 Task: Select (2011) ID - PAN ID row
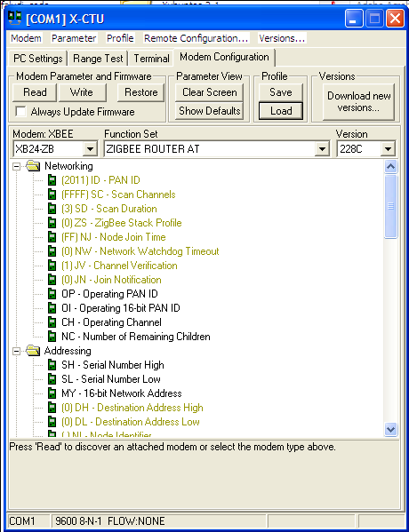tap(100, 180)
